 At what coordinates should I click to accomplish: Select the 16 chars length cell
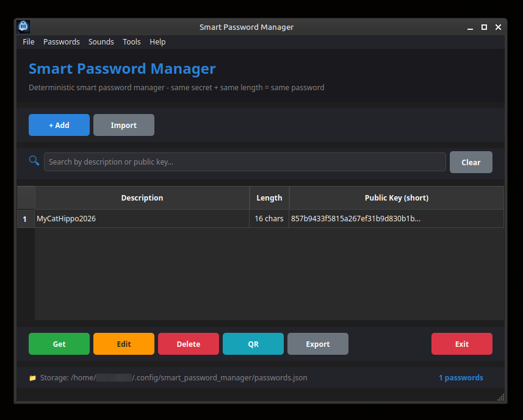click(x=269, y=219)
